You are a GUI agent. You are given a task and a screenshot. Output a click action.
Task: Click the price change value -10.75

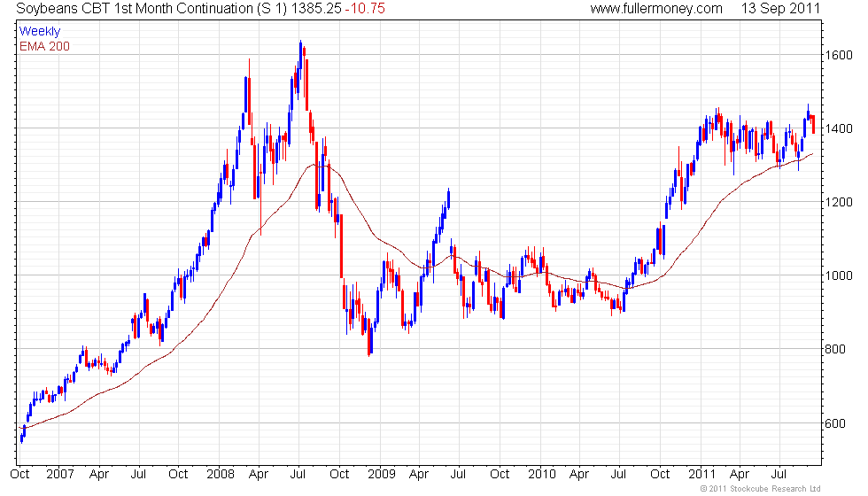click(365, 8)
